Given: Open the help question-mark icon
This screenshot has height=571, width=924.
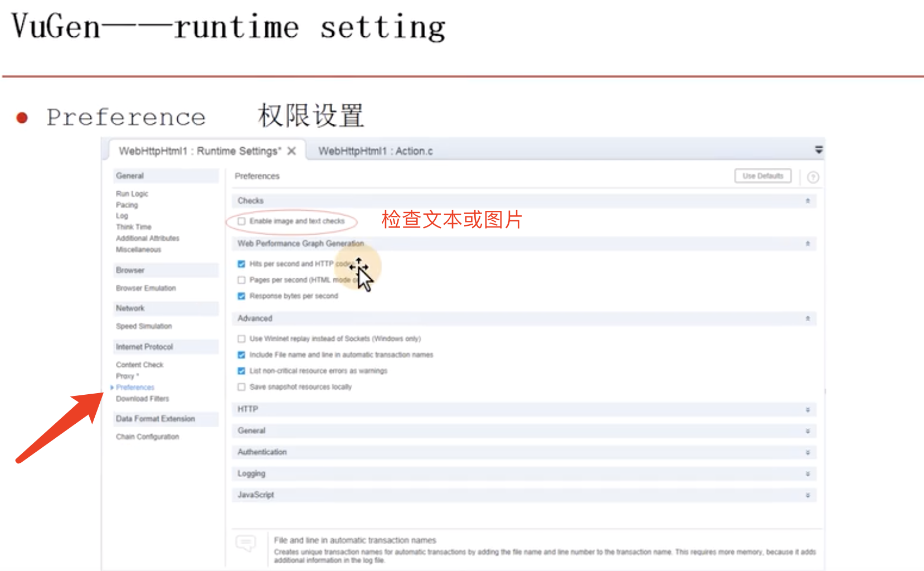Looking at the screenshot, I should point(813,177).
